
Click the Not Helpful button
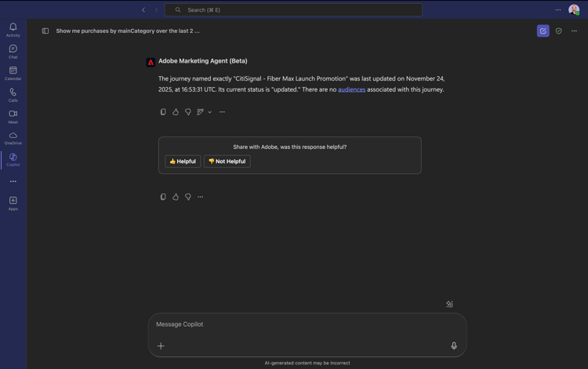[x=227, y=161]
